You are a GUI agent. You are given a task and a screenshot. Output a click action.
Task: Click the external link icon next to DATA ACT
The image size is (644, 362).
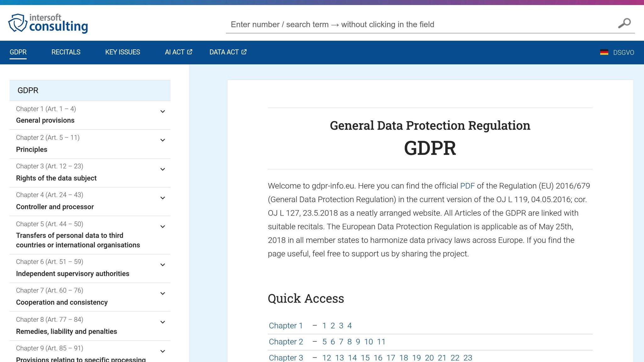pyautogui.click(x=243, y=52)
